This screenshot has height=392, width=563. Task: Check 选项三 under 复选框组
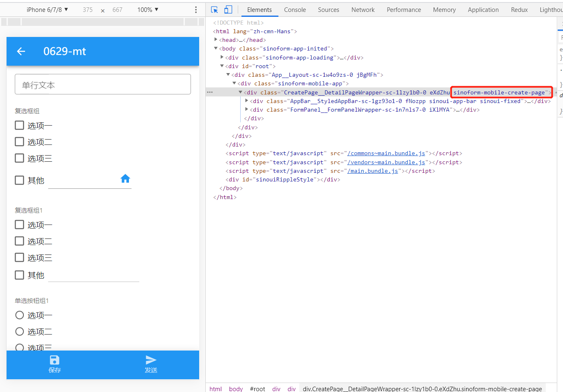(x=19, y=158)
